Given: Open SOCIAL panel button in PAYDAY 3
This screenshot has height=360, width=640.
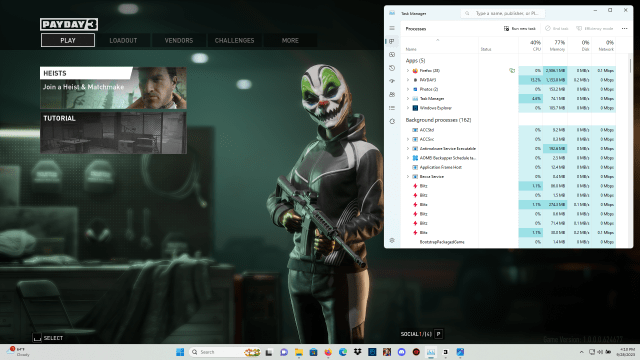Looking at the screenshot, I should point(422,334).
